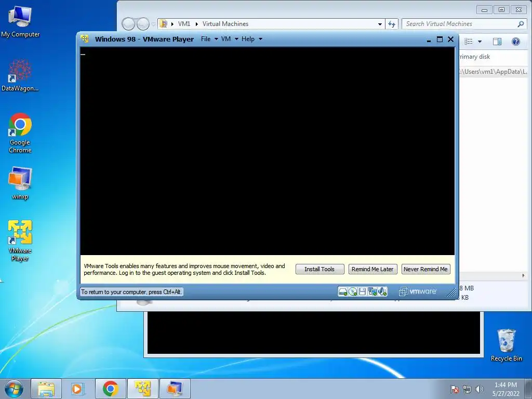
Task: Click inside the Windows 98 VM console screen
Action: (268, 151)
